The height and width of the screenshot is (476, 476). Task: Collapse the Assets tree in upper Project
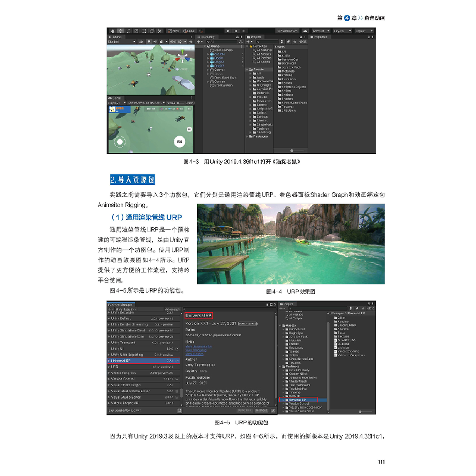(247, 70)
